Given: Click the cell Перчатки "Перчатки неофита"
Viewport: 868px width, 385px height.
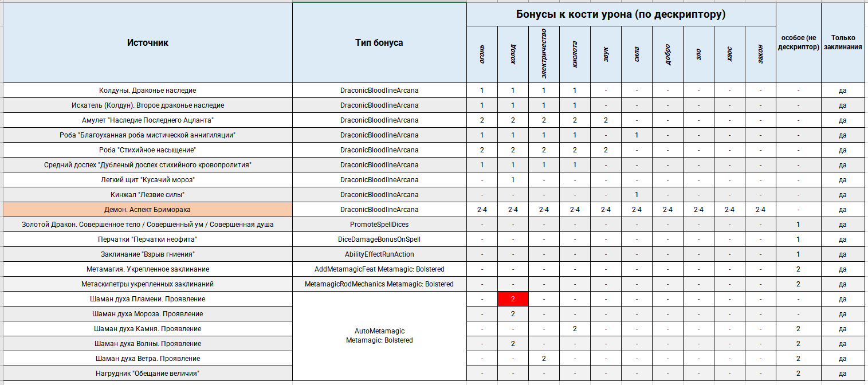Looking at the screenshot, I should (148, 239).
